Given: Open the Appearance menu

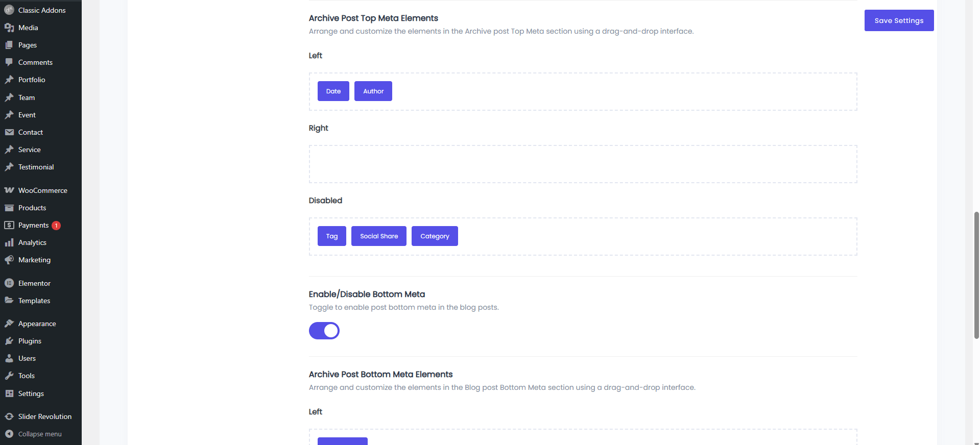Looking at the screenshot, I should point(37,324).
